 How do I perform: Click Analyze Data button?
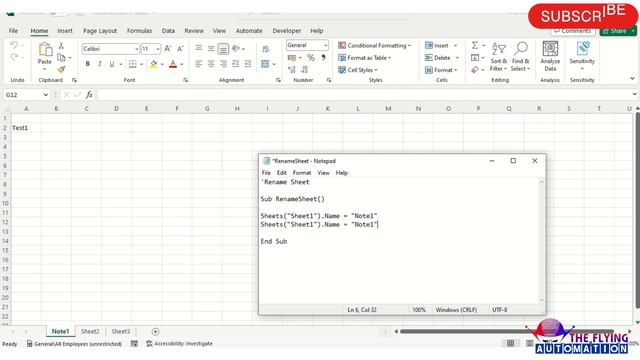point(550,57)
